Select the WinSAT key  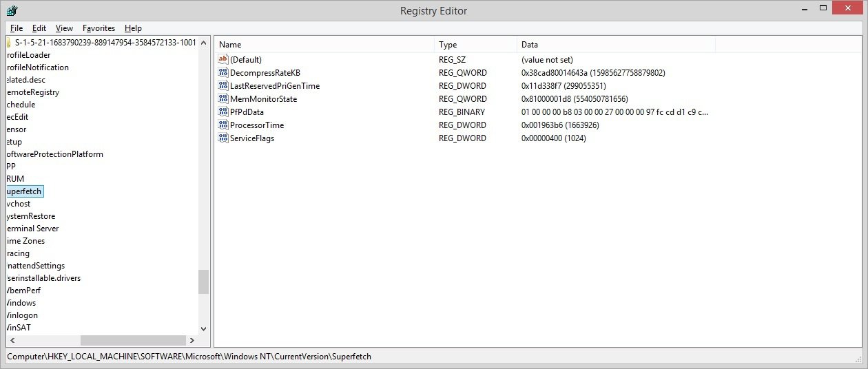pyautogui.click(x=19, y=328)
